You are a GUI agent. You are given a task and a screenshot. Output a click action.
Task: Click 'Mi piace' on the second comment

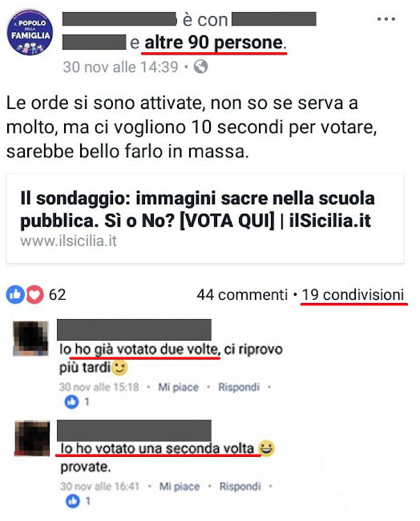180,487
